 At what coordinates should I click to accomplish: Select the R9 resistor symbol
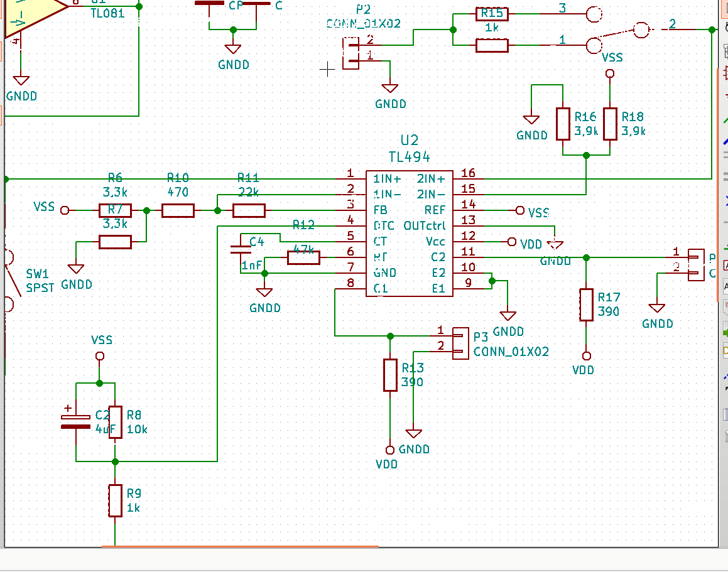click(115, 500)
